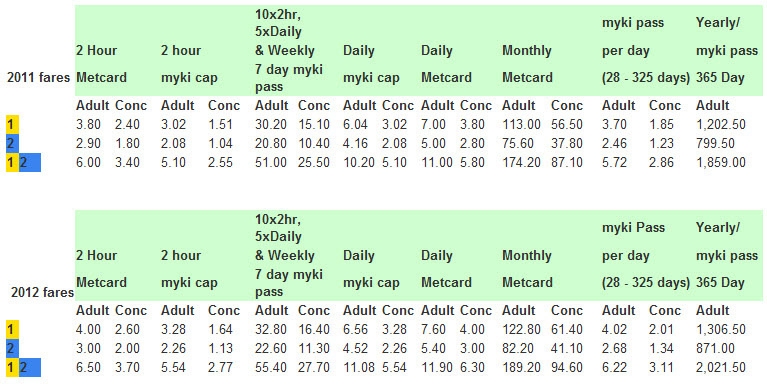Screen dimensions: 767x384
Task: Click the Daily myki cap header in 2012 table
Action: [x=371, y=269]
